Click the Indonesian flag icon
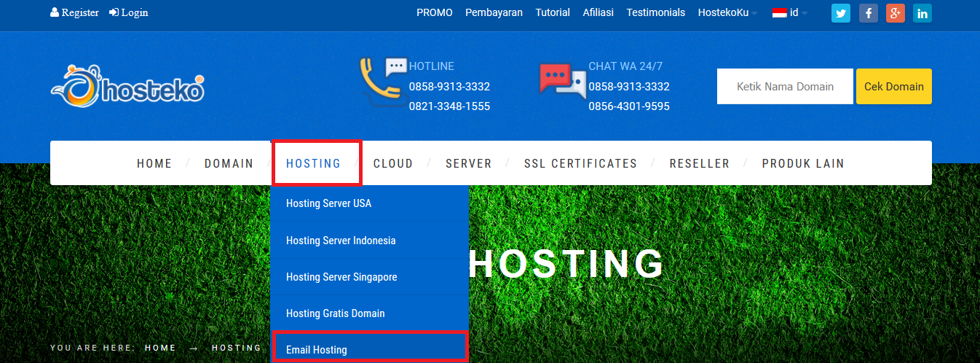The image size is (980, 363). click(x=780, y=12)
